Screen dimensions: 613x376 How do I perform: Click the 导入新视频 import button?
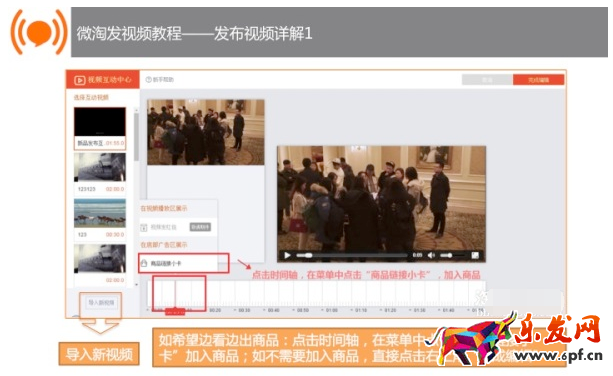point(101,303)
